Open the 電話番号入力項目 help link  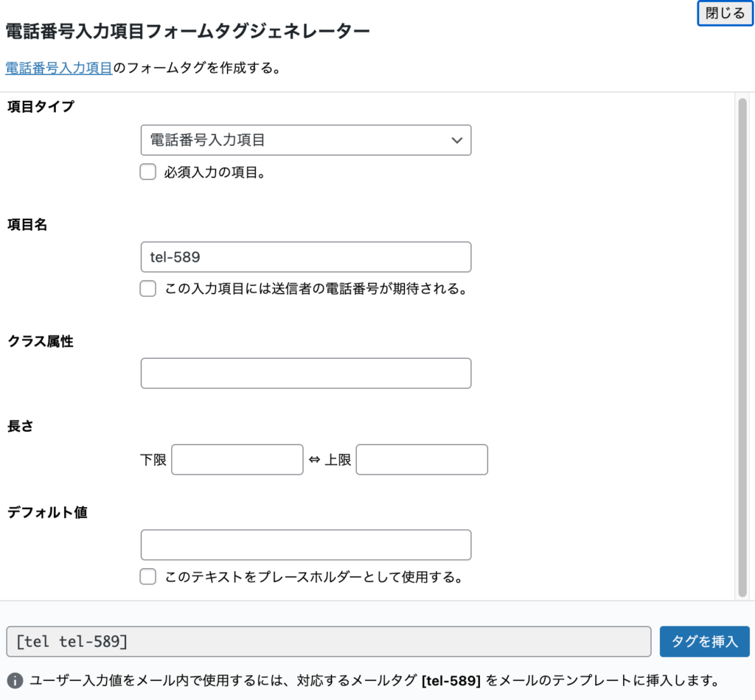tap(59, 69)
